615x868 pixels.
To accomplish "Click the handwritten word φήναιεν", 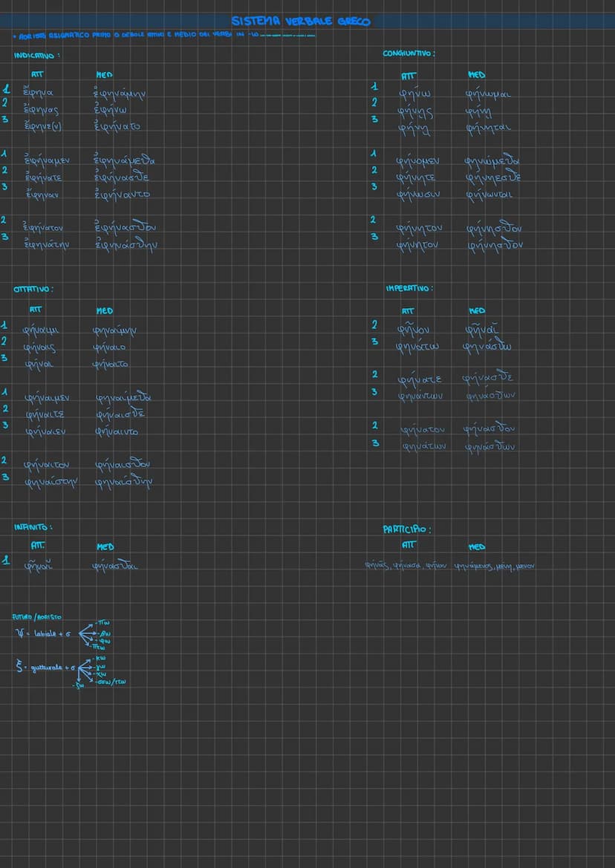I will point(45,432).
